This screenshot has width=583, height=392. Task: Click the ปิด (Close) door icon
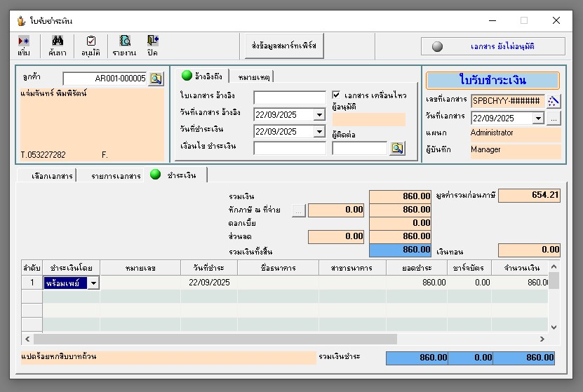coord(152,46)
